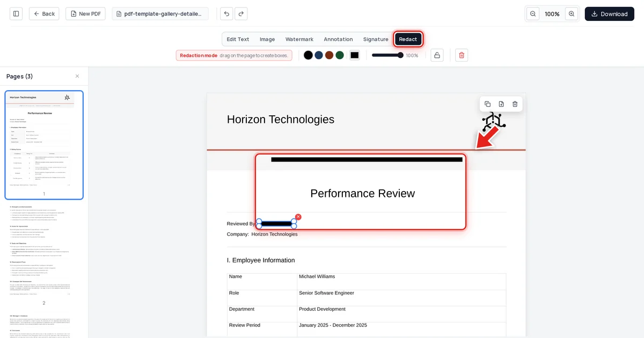Adjust the redaction opacity slider

point(387,55)
